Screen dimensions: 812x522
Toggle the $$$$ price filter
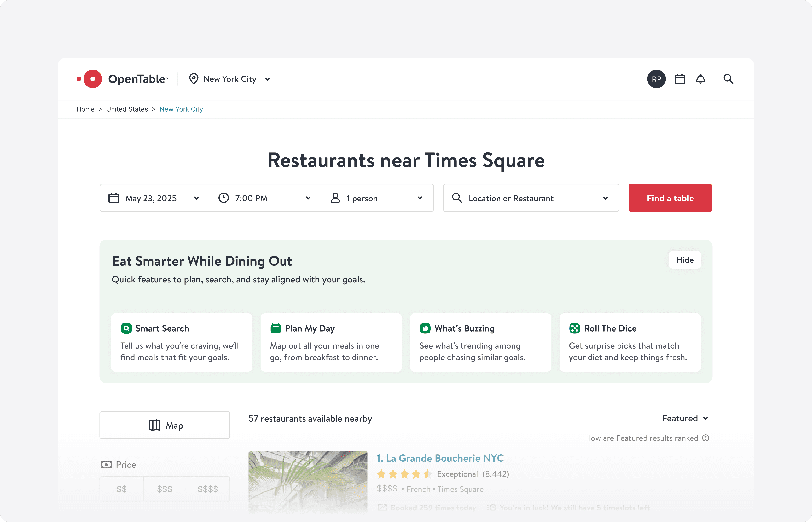(208, 489)
